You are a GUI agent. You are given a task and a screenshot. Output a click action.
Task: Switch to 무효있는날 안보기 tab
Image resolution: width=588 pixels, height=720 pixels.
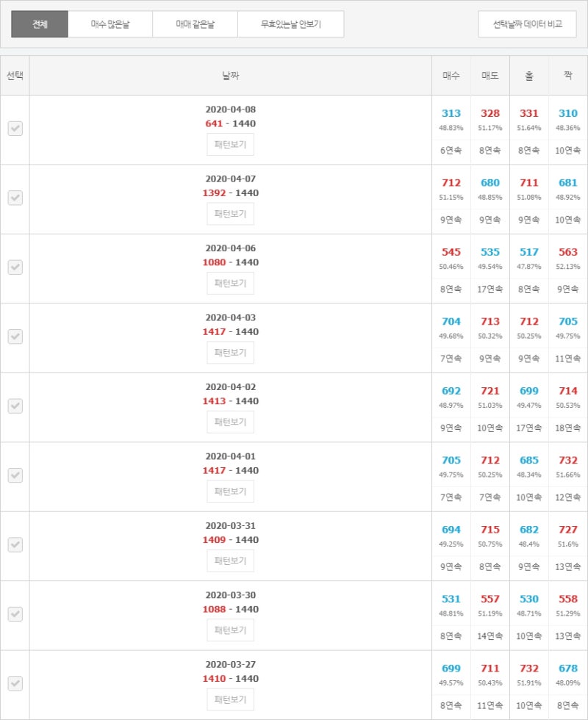click(x=291, y=24)
